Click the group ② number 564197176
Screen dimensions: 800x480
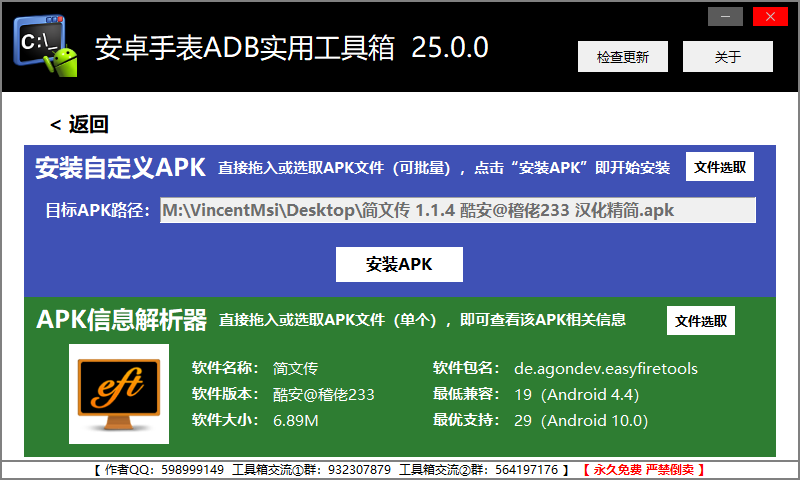click(x=525, y=469)
